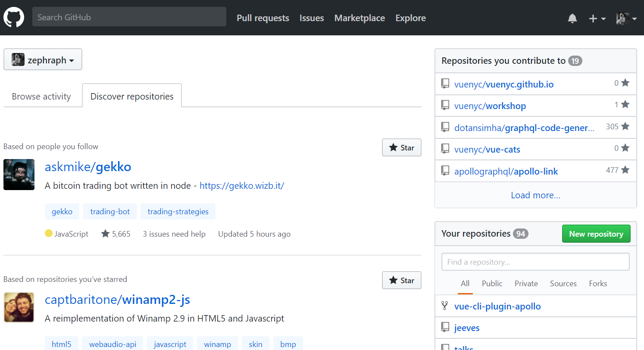Viewport: 644px width, 350px height.
Task: Open the 3 issues need help link
Action: (x=174, y=234)
